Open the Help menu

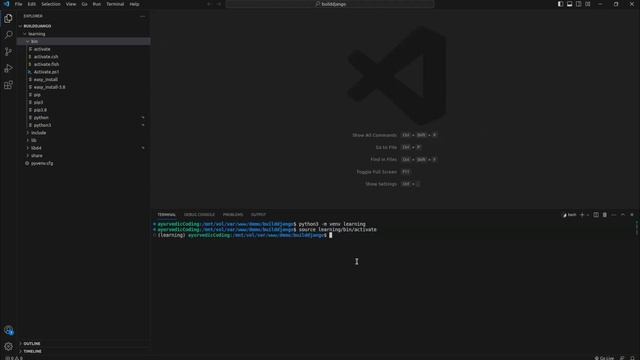click(134, 4)
